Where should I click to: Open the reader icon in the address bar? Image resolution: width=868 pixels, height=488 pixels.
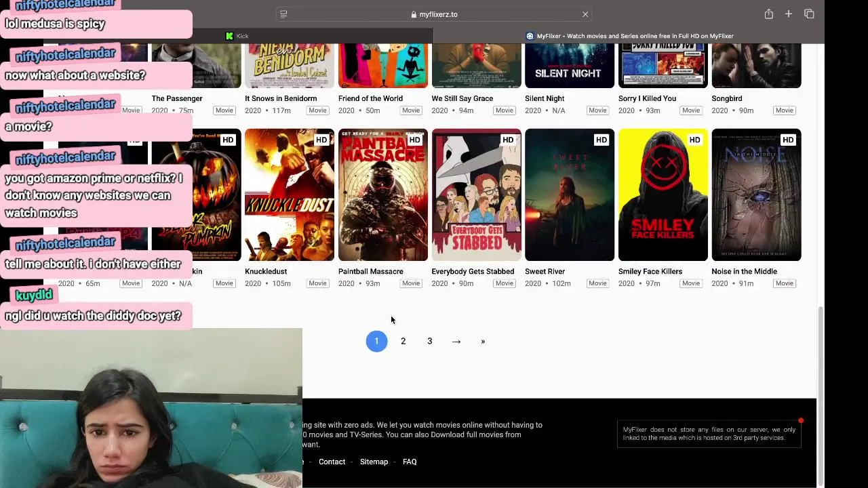pyautogui.click(x=283, y=14)
